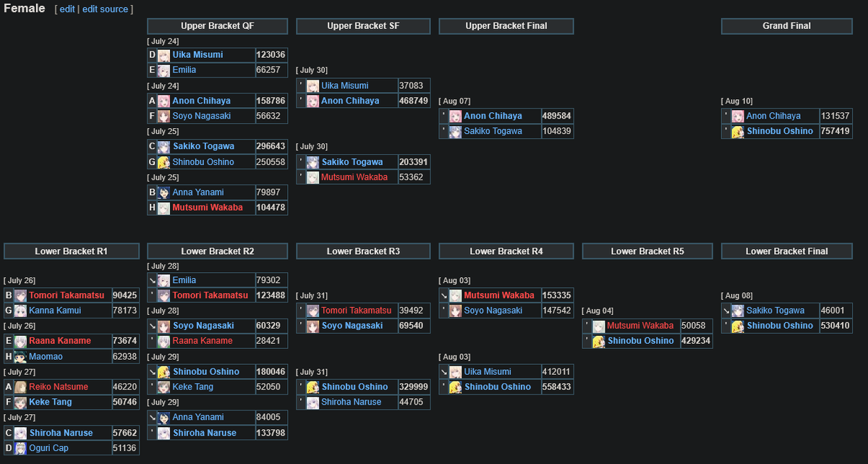Screen dimensions: 868x464
Task: Open Sakiko Togawa link in Upper Bracket Final
Action: 493,132
